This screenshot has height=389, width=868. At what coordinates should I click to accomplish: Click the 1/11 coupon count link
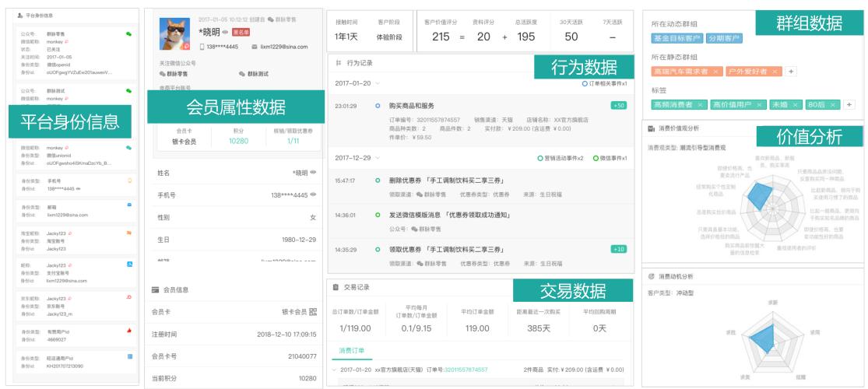(293, 142)
